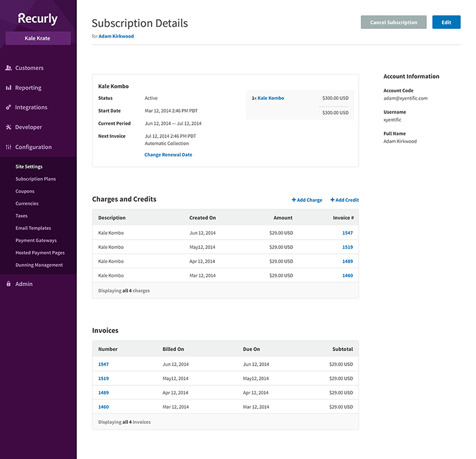Open the Adam Kirkwood account link
This screenshot has width=476, height=459.
[116, 36]
